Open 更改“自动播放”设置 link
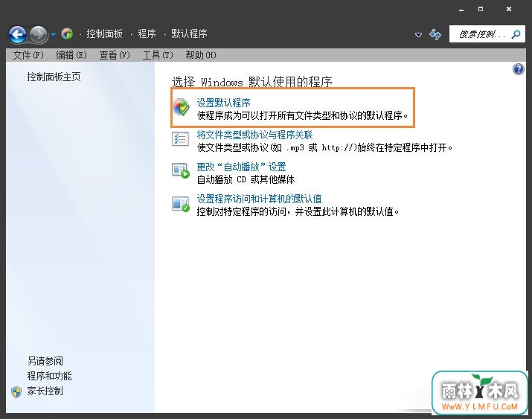 (242, 167)
